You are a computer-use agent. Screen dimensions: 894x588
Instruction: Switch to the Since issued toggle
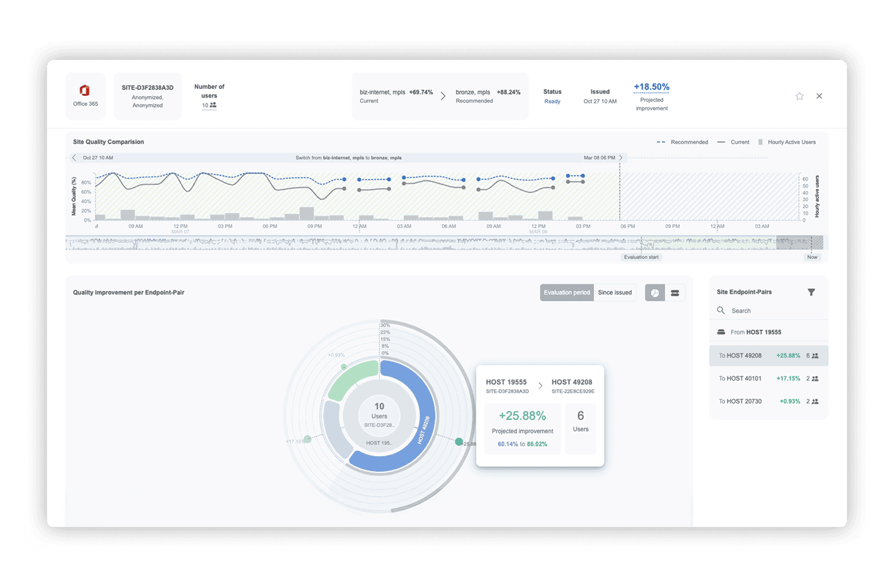pyautogui.click(x=615, y=292)
